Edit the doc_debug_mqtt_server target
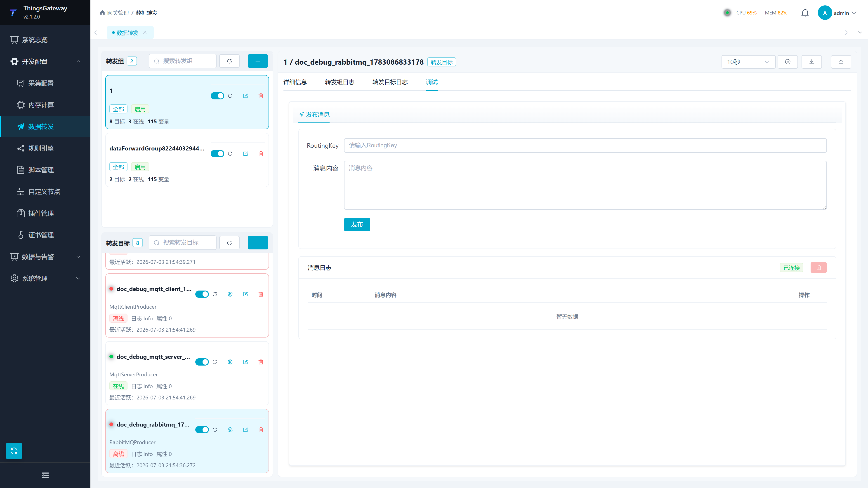868x488 pixels. pyautogui.click(x=246, y=362)
